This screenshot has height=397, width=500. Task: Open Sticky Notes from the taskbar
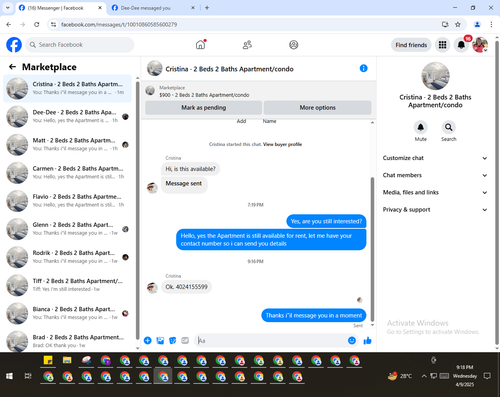point(48,360)
